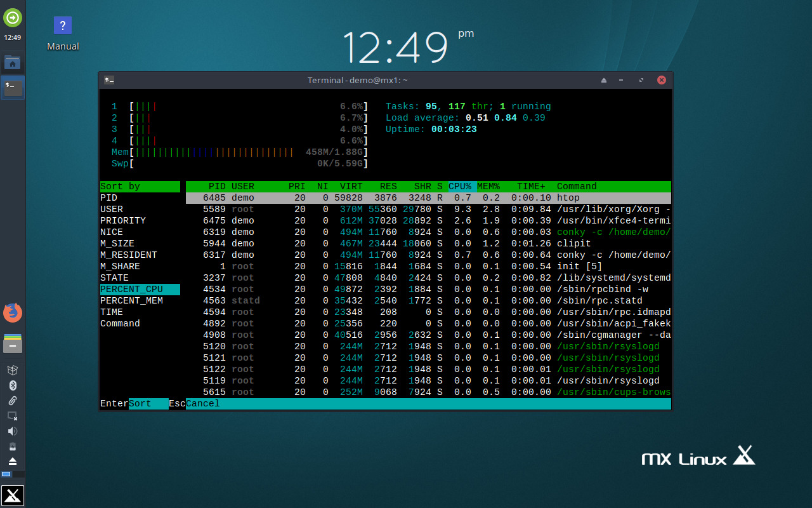The height and width of the screenshot is (508, 812).
Task: Open the MX application menu at bottom left
Action: coord(13,495)
